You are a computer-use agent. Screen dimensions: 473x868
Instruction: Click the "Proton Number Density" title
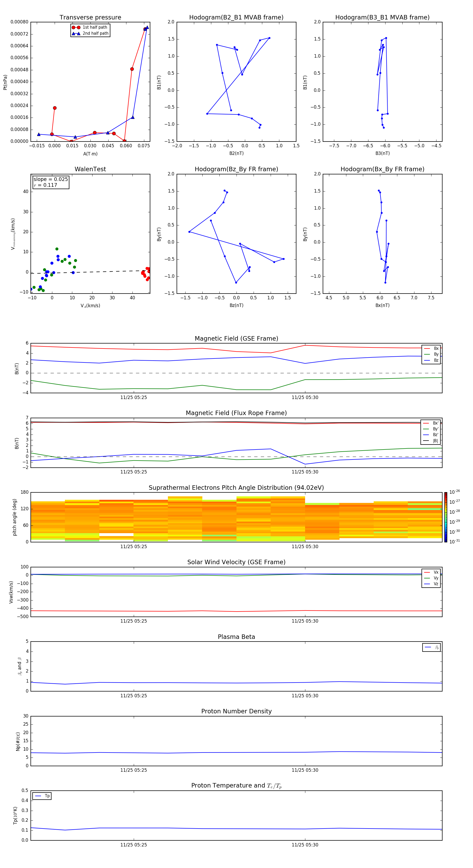pyautogui.click(x=236, y=711)
